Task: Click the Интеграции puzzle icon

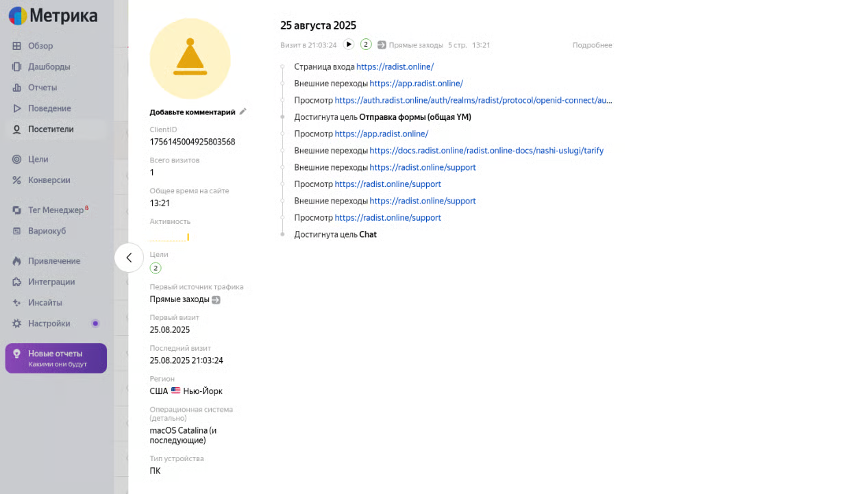Action: pyautogui.click(x=17, y=282)
